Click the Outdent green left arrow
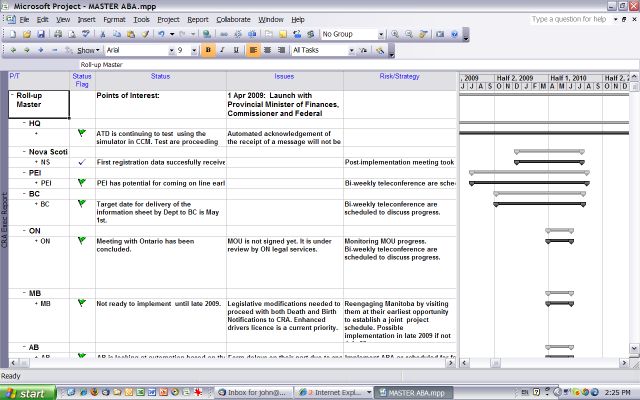Image resolution: width=640 pixels, height=400 pixels. [x=13, y=50]
